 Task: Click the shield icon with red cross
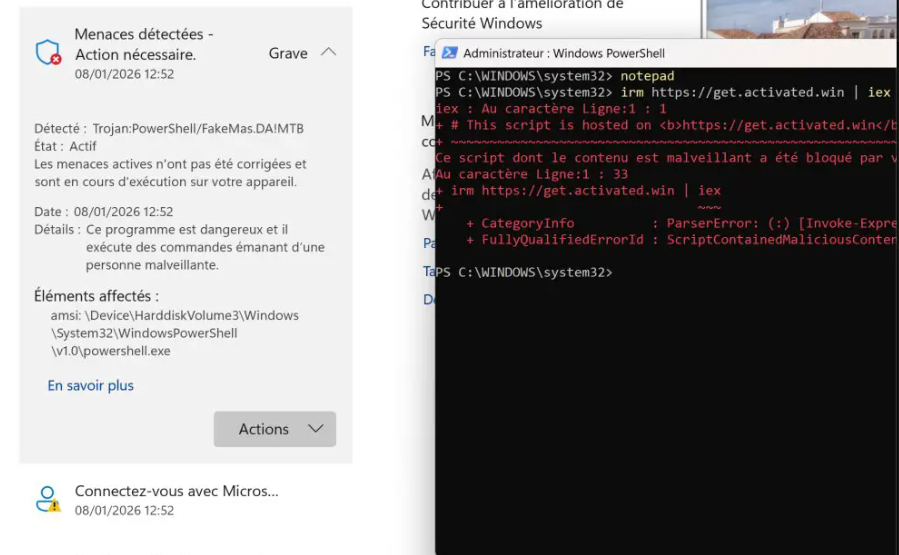[x=48, y=52]
